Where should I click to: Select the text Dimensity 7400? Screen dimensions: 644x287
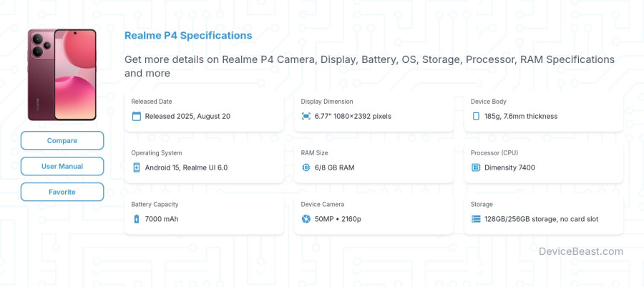[509, 167]
